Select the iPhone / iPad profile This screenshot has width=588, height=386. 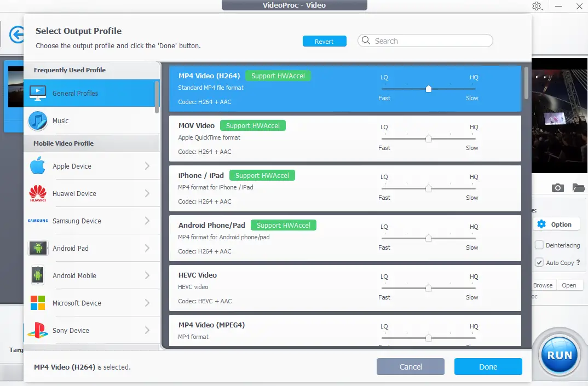click(345, 188)
